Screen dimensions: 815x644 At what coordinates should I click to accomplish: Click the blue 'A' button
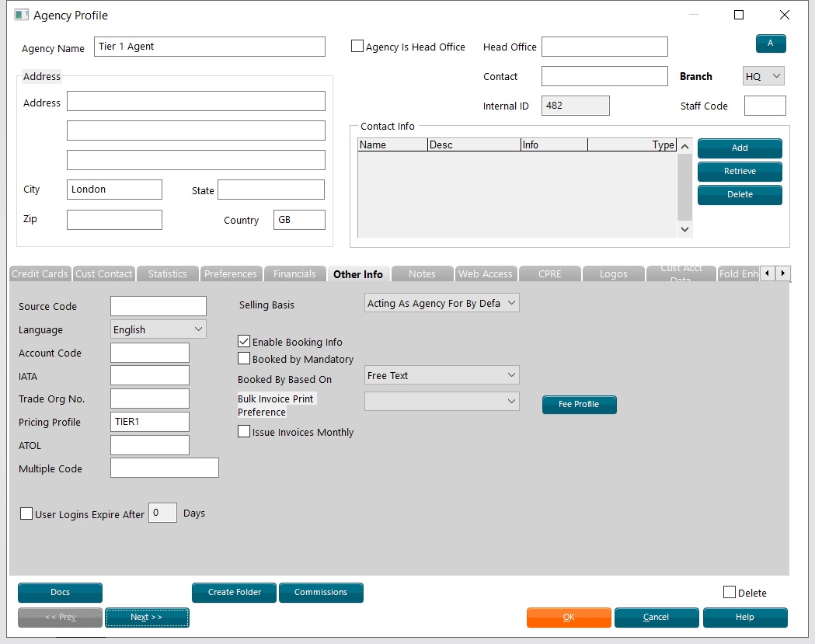tap(770, 44)
